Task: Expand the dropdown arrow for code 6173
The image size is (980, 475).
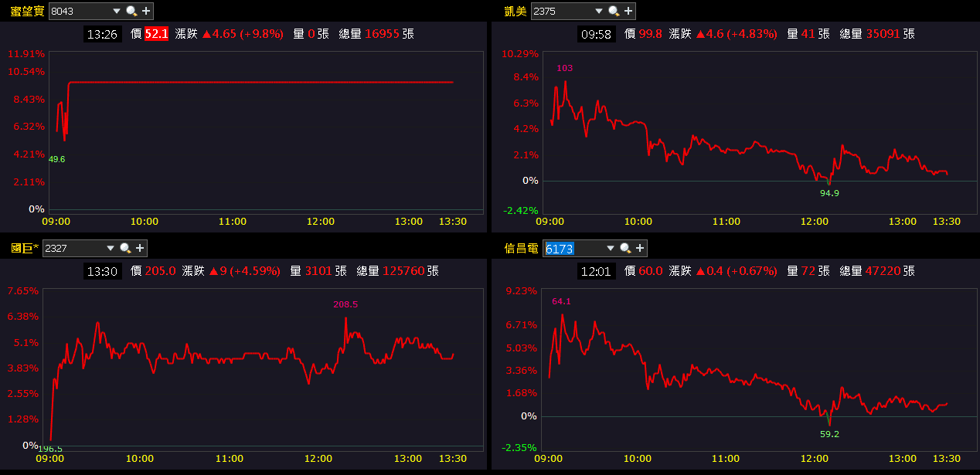Action: [x=610, y=248]
